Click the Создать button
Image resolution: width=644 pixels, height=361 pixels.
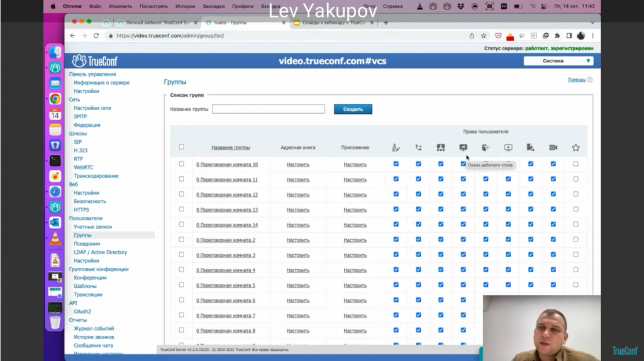(x=353, y=109)
